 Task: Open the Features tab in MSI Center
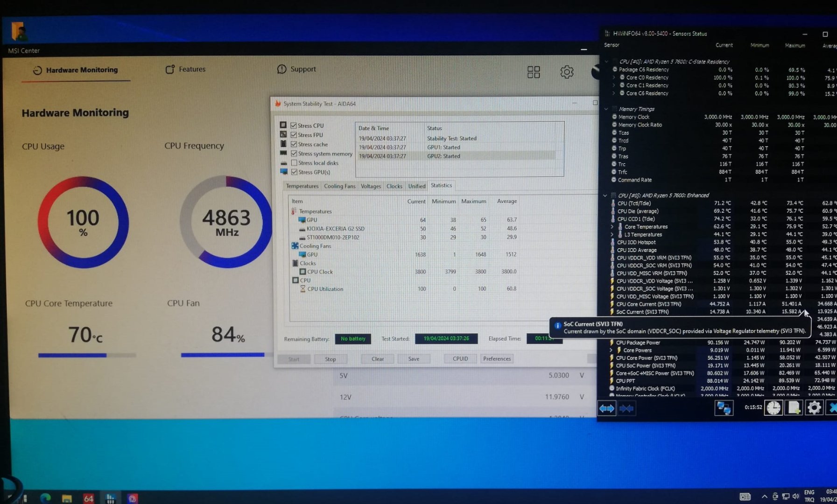coord(185,69)
